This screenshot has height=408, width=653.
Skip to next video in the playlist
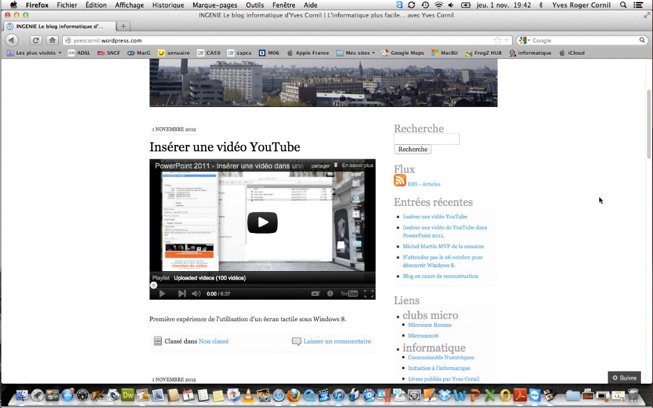(x=182, y=294)
